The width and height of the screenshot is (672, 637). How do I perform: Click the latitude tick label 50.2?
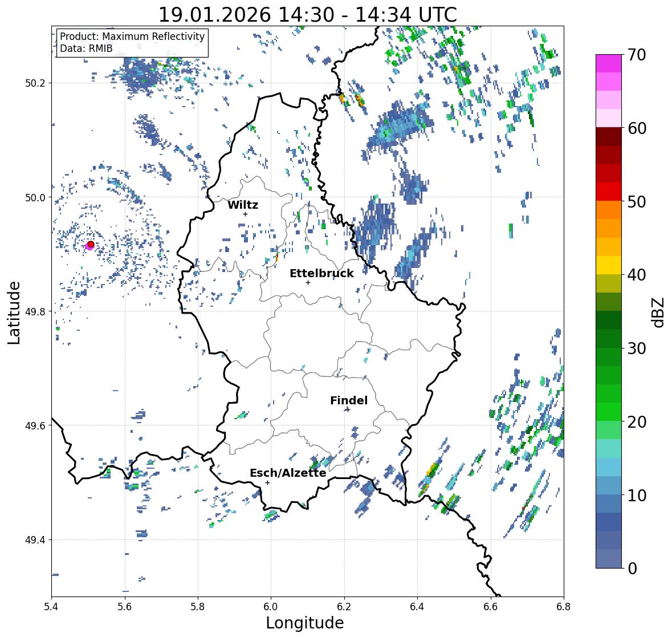coord(35,83)
